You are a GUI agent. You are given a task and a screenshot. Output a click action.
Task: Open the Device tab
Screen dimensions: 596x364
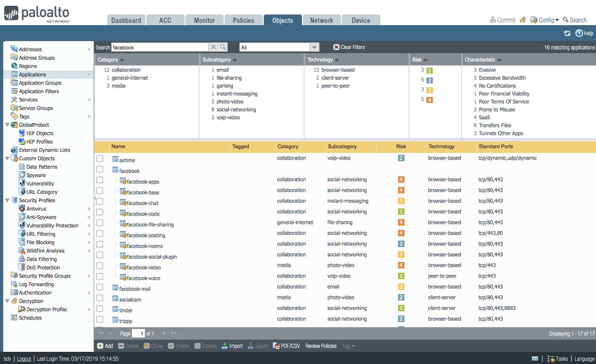pos(361,20)
